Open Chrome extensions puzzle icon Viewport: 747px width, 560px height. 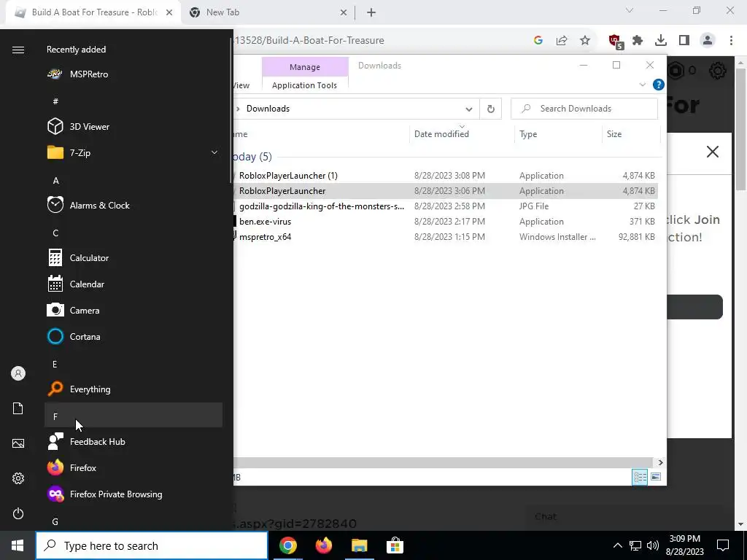(x=638, y=41)
